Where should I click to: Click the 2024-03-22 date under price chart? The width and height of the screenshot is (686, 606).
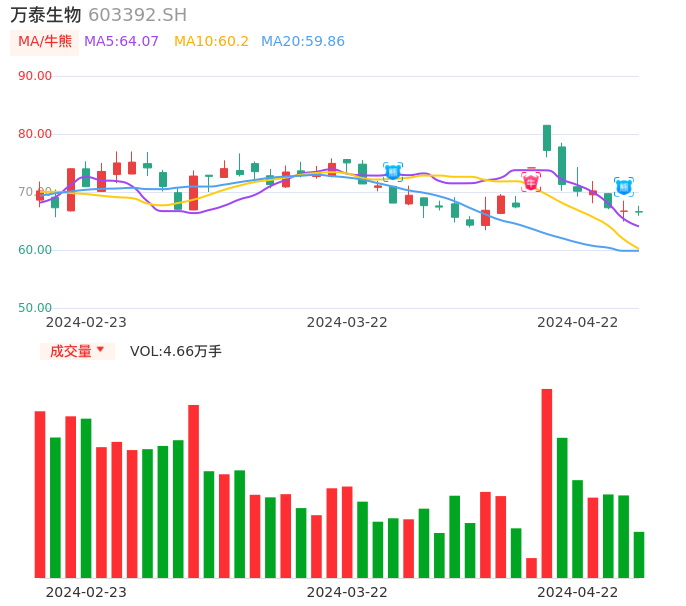[x=347, y=322]
